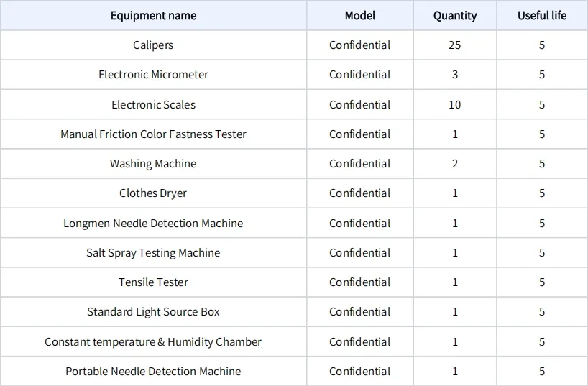Click the Quantity column header

455,15
